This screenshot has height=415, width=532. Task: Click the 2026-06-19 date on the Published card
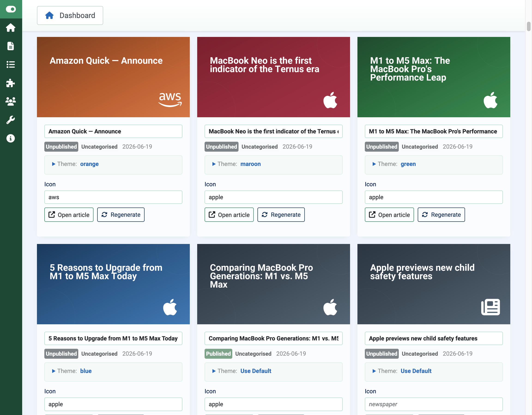(x=291, y=354)
